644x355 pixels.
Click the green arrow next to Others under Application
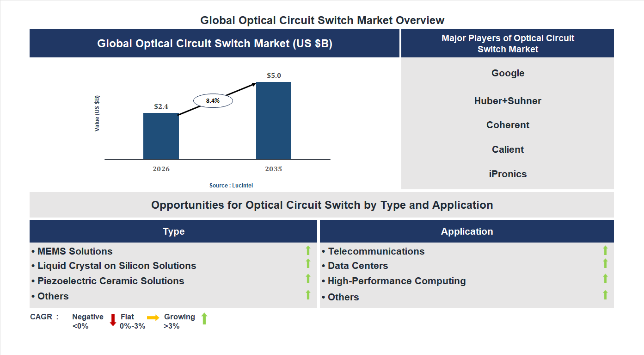click(605, 293)
